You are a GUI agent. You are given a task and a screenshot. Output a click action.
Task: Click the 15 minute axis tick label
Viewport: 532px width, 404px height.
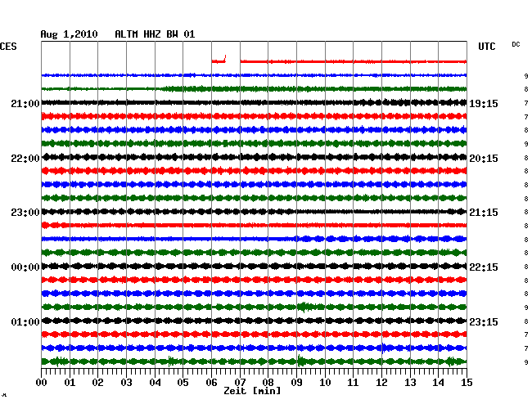point(467,383)
